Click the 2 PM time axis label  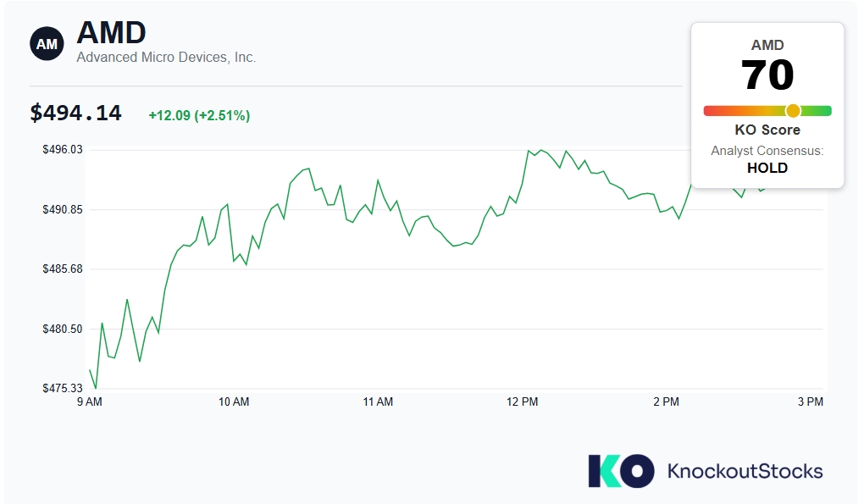[666, 402]
